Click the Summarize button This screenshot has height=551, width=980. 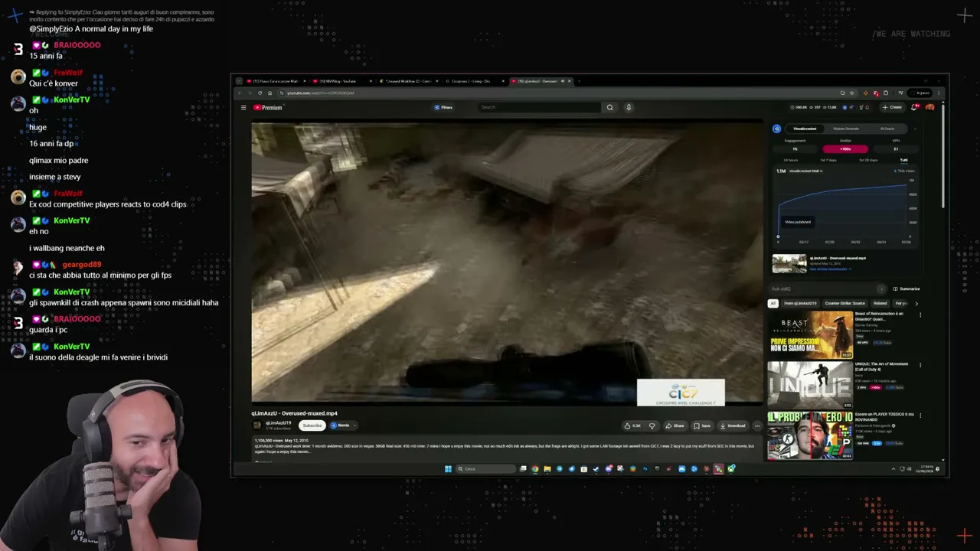tap(906, 289)
